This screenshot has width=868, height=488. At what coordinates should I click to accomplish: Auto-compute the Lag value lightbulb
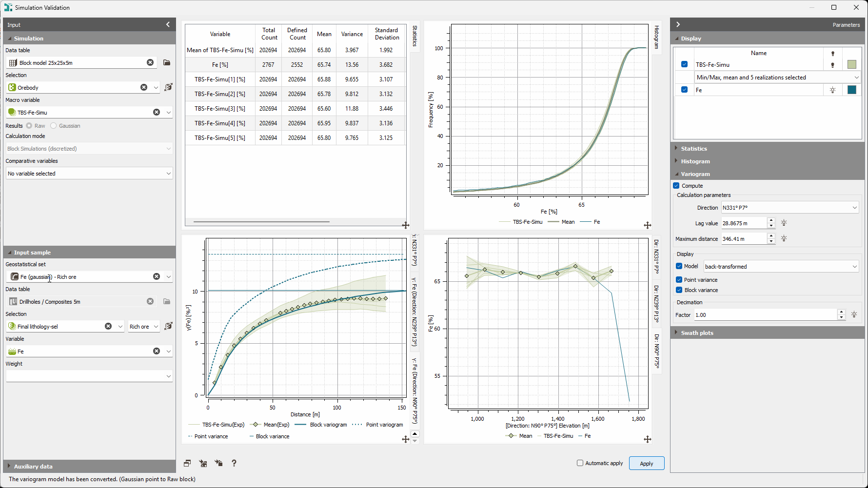(x=784, y=223)
